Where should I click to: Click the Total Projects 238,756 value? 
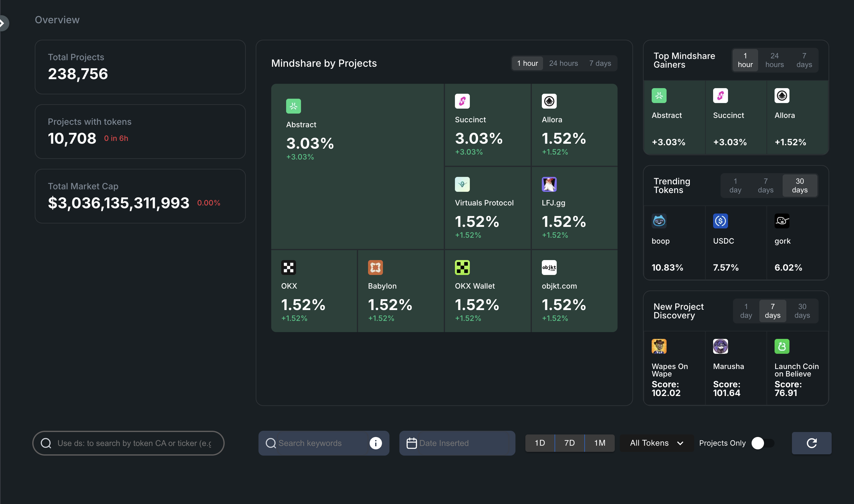coord(78,74)
